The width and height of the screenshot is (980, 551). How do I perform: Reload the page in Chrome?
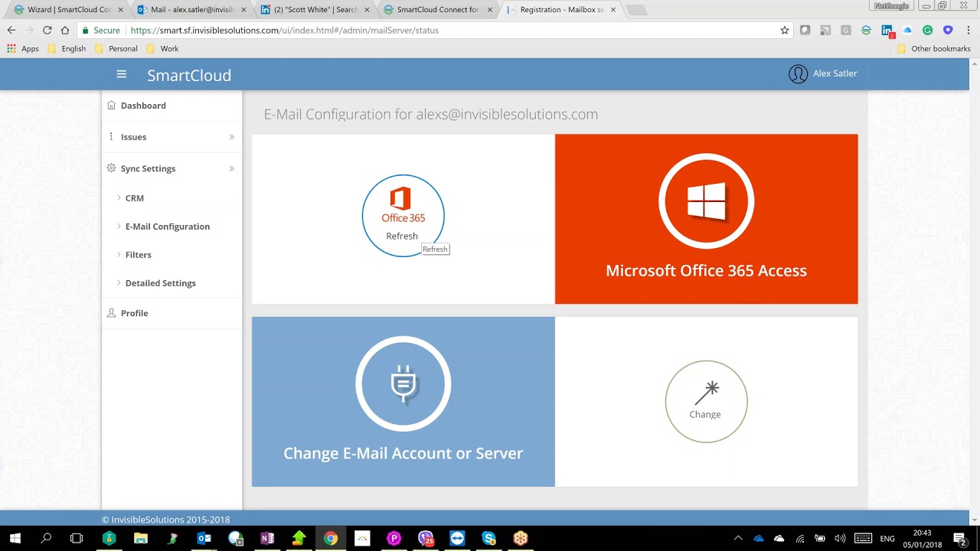pos(47,31)
